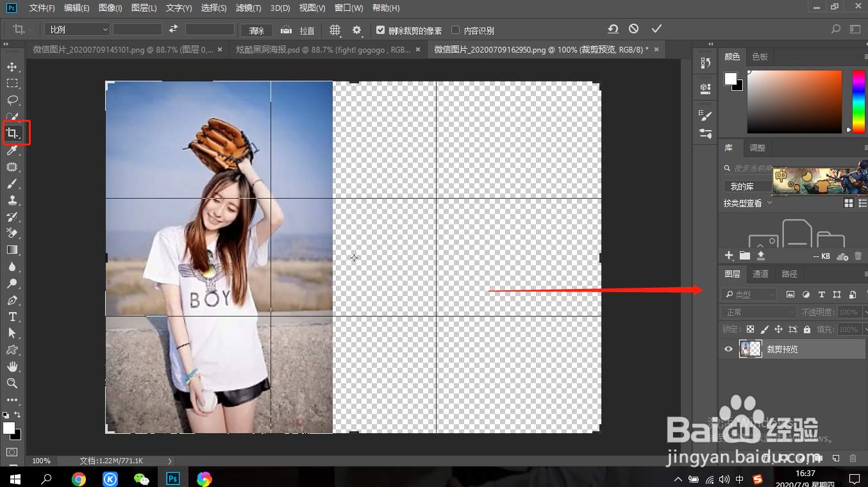This screenshot has height=487, width=868.
Task: Toggle lock position
Action: [x=778, y=329]
